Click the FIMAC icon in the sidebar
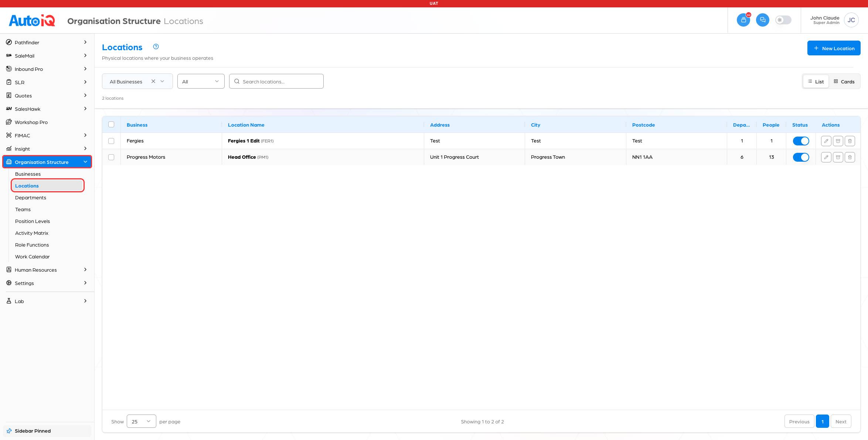Screen dimensions: 868x440 tap(9, 135)
